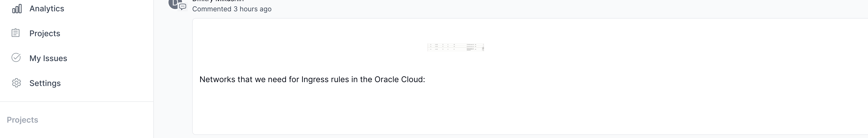Viewport: 868px width, 138px height.
Task: Open Settings via the gear icon
Action: pyautogui.click(x=16, y=83)
